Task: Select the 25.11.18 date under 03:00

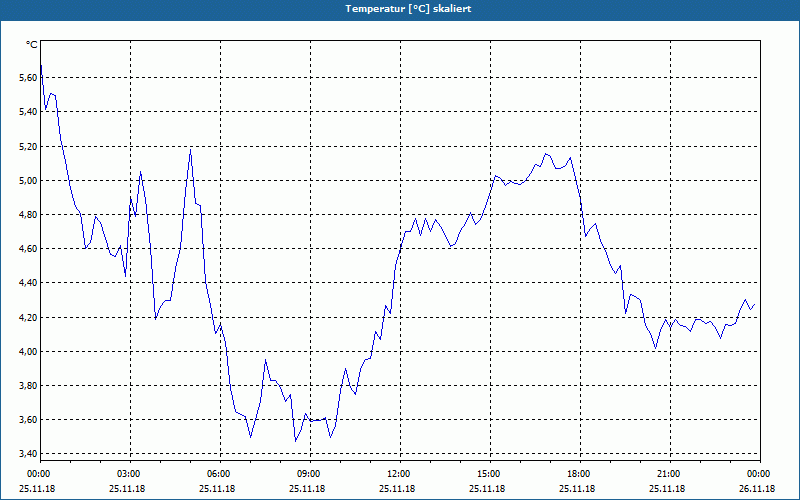Action: point(127,489)
